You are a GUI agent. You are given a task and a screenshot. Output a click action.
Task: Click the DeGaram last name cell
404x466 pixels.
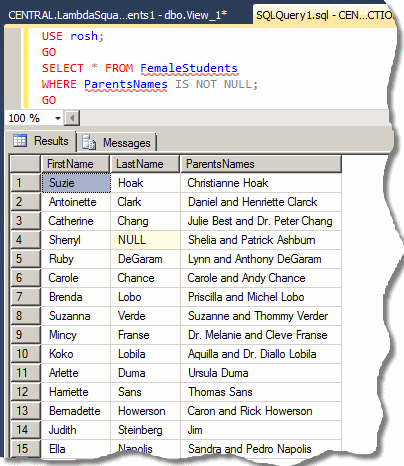click(145, 259)
